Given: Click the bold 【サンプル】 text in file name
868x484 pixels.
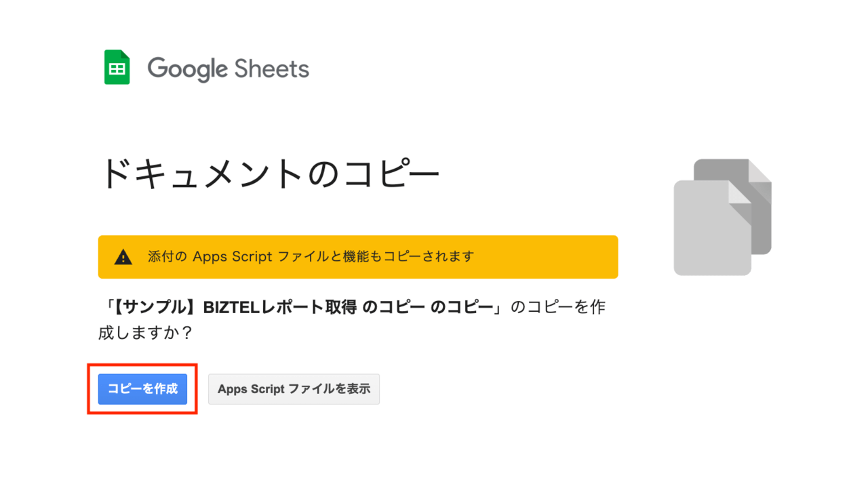Looking at the screenshot, I should [149, 307].
